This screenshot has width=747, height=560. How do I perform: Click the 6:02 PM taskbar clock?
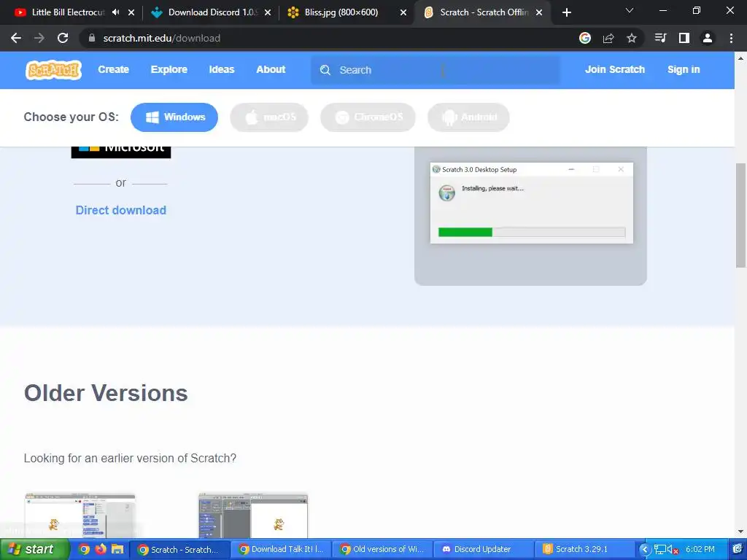[x=700, y=550]
